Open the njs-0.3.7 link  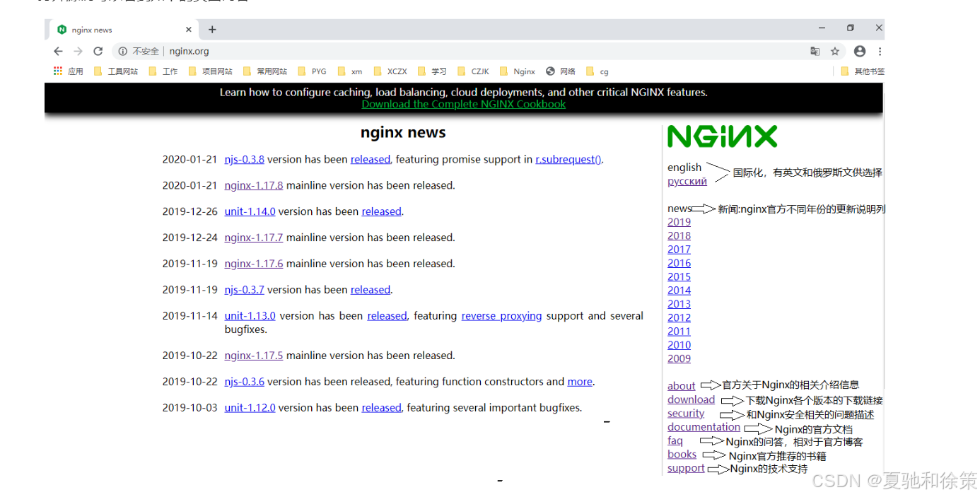coord(244,291)
